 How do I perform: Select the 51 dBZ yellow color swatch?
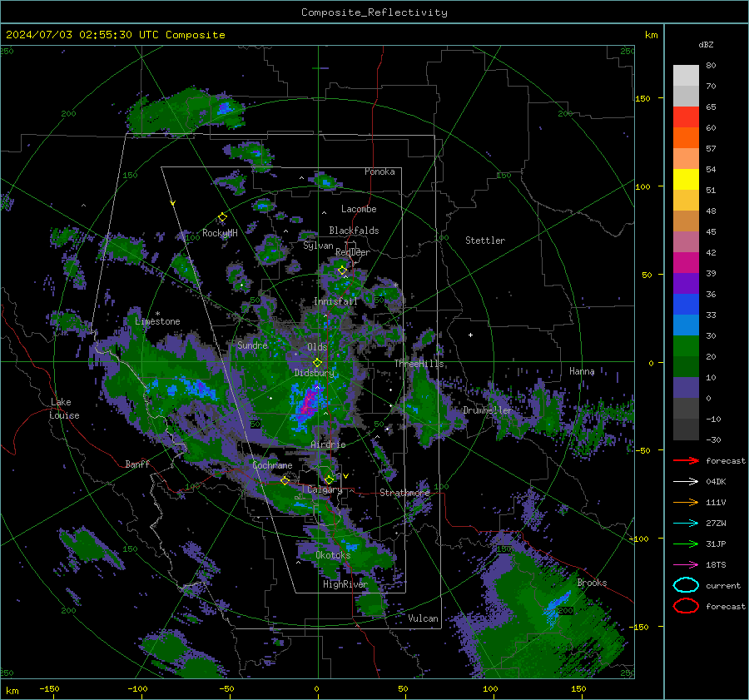[x=686, y=179]
